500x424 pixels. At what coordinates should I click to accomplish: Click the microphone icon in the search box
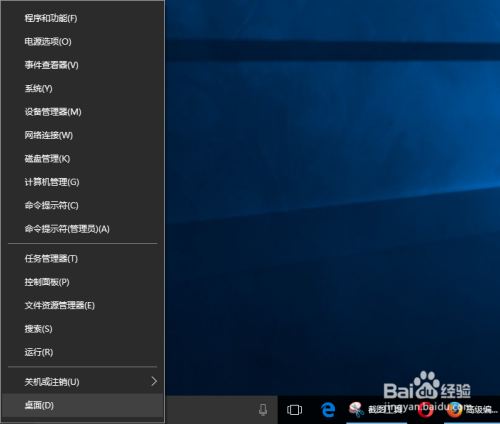click(x=263, y=410)
